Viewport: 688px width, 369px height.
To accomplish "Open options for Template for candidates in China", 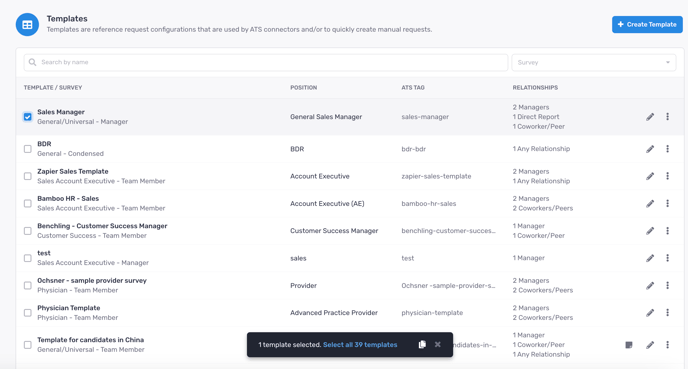I will click(667, 345).
